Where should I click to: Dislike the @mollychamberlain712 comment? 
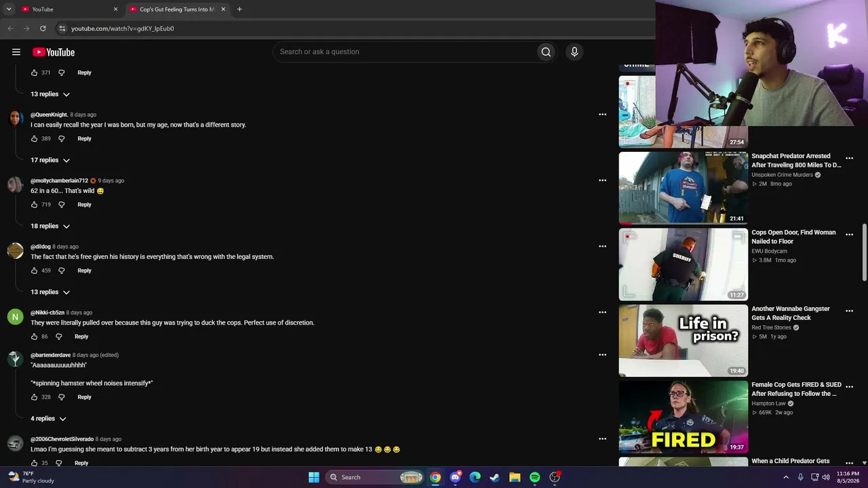61,205
